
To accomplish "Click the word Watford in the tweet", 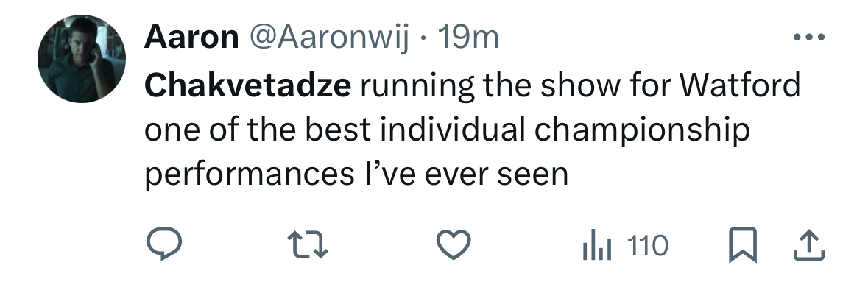I will pos(740,85).
